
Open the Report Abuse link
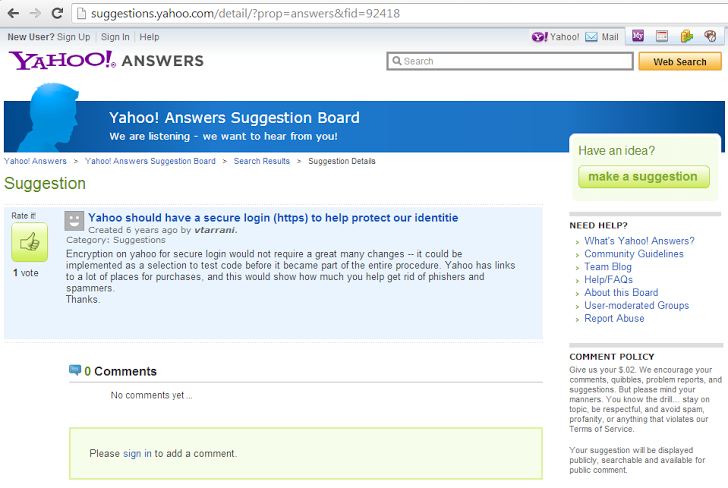614,319
